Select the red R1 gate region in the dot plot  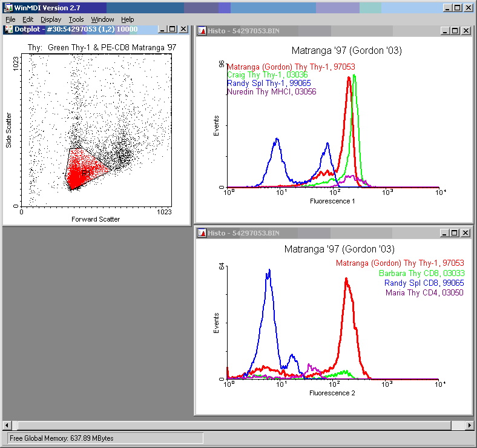[84, 170]
